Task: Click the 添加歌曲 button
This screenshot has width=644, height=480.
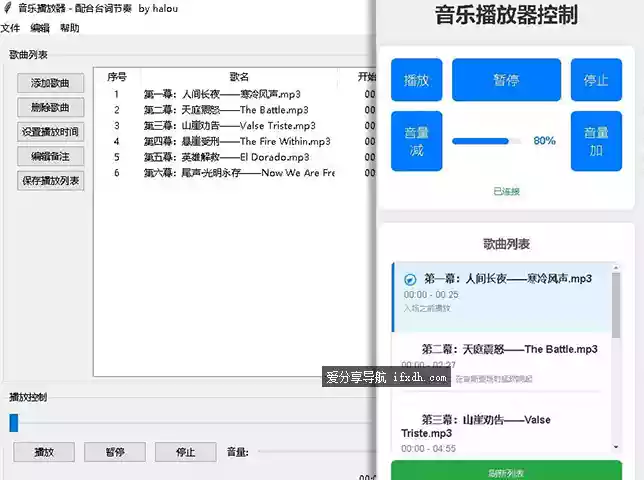Action: (51, 83)
